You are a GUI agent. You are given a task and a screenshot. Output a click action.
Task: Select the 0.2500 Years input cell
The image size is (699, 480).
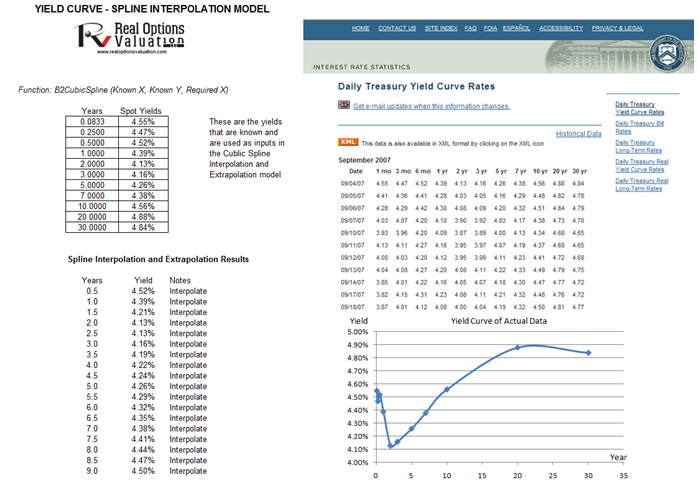pos(92,132)
